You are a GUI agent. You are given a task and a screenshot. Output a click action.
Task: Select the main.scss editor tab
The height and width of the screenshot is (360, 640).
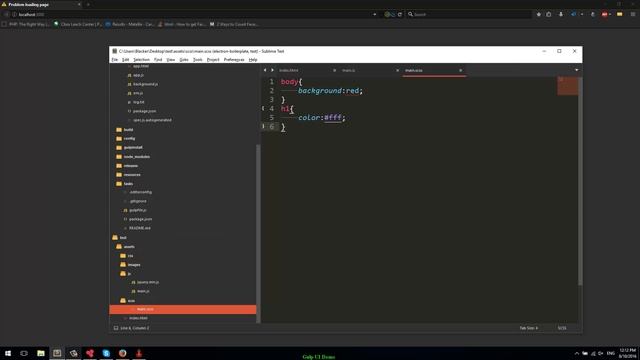(x=434, y=70)
